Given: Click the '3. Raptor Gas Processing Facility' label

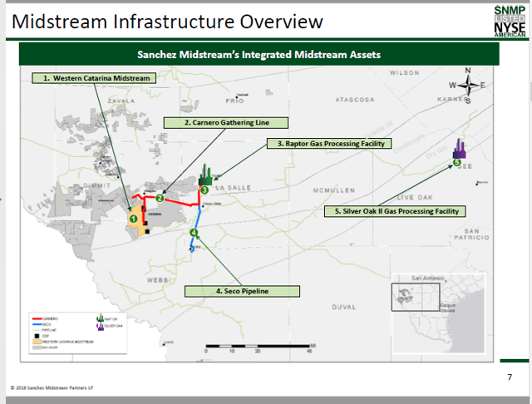Looking at the screenshot, I should (x=329, y=144).
